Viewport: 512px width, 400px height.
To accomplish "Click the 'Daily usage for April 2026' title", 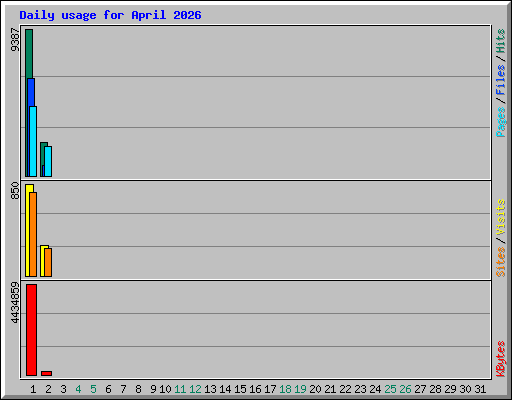I will tap(110, 16).
